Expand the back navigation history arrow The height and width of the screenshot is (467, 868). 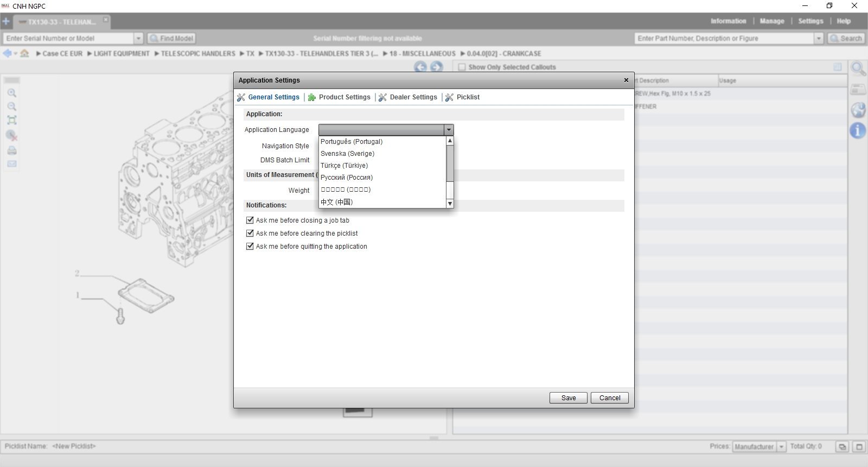(x=15, y=53)
